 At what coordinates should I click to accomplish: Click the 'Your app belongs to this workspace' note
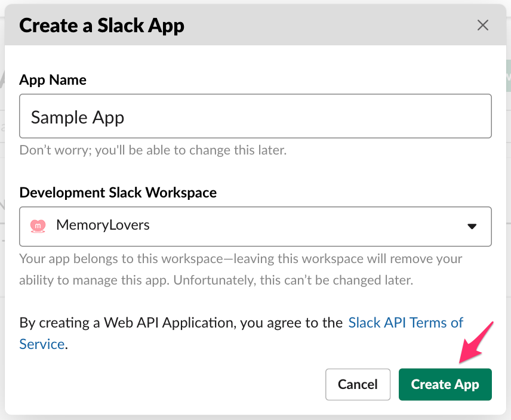[241, 269]
